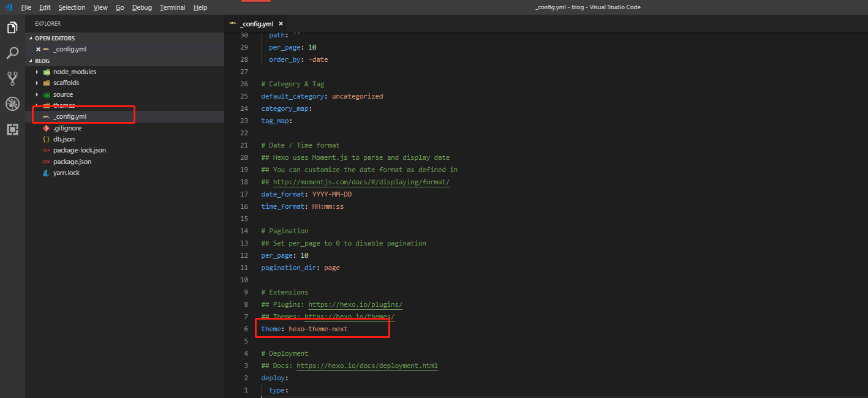Expand the node_modules folder arrow

tap(37, 72)
